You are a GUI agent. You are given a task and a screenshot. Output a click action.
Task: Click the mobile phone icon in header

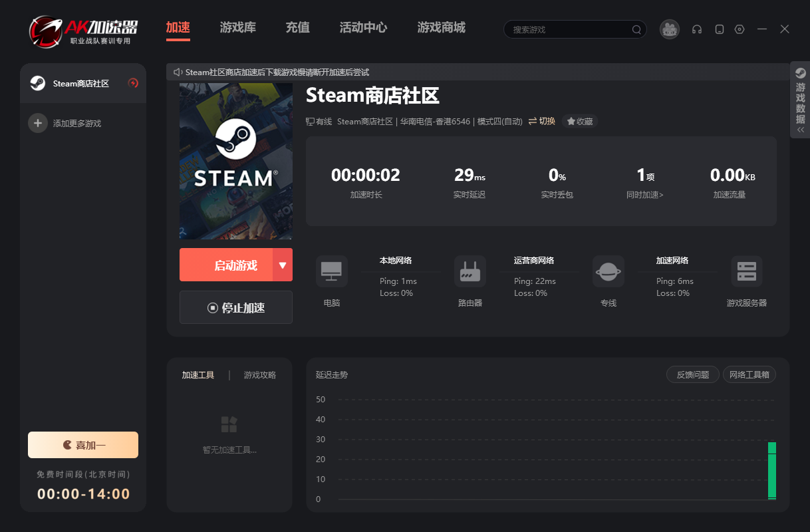pos(719,29)
